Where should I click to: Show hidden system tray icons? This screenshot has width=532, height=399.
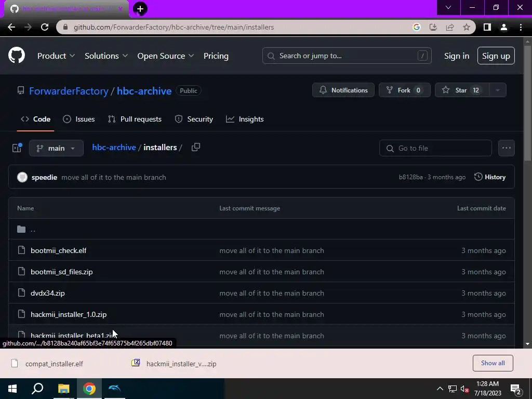[440, 389]
